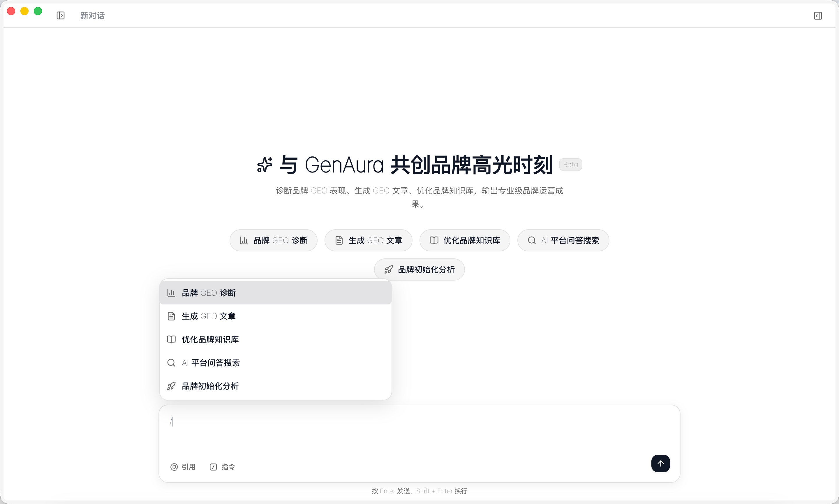
Task: Click the 新对话 title text
Action: pos(92,16)
